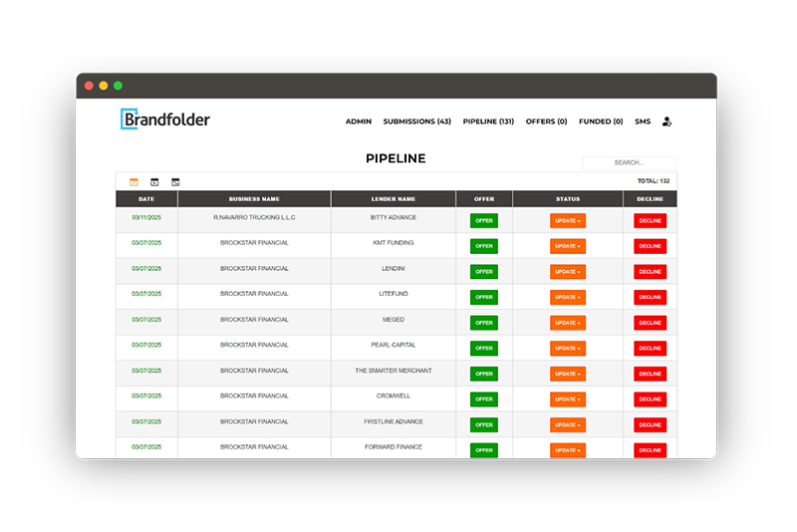Decline the Bitty Advance submission

(x=651, y=220)
